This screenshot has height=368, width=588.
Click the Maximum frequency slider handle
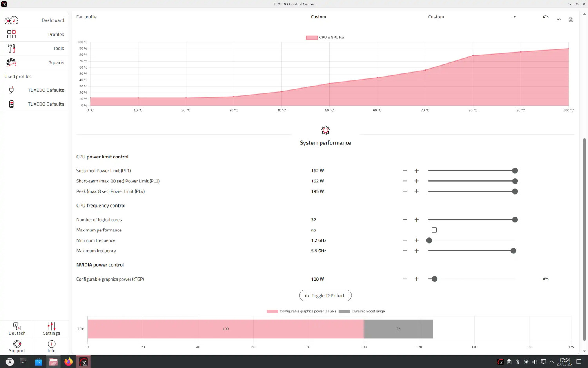coord(513,251)
